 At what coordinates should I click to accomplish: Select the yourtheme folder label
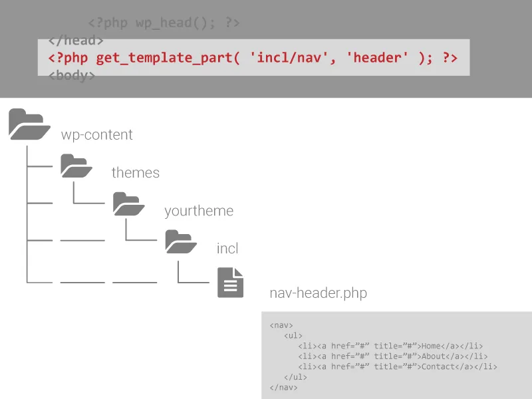199,211
